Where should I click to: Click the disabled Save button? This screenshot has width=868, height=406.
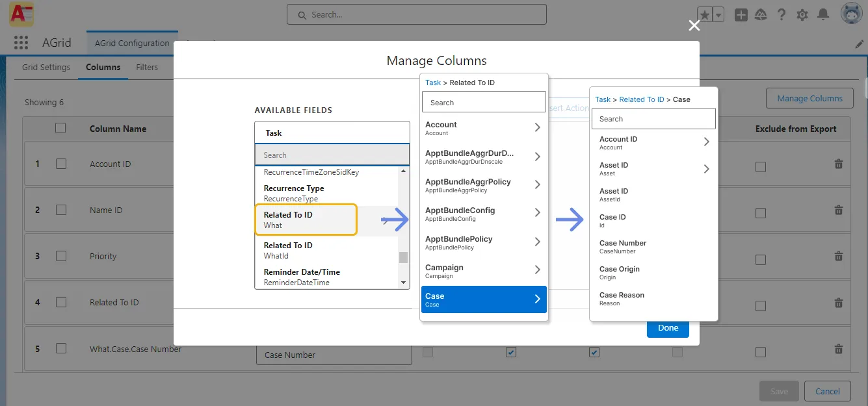click(x=779, y=391)
